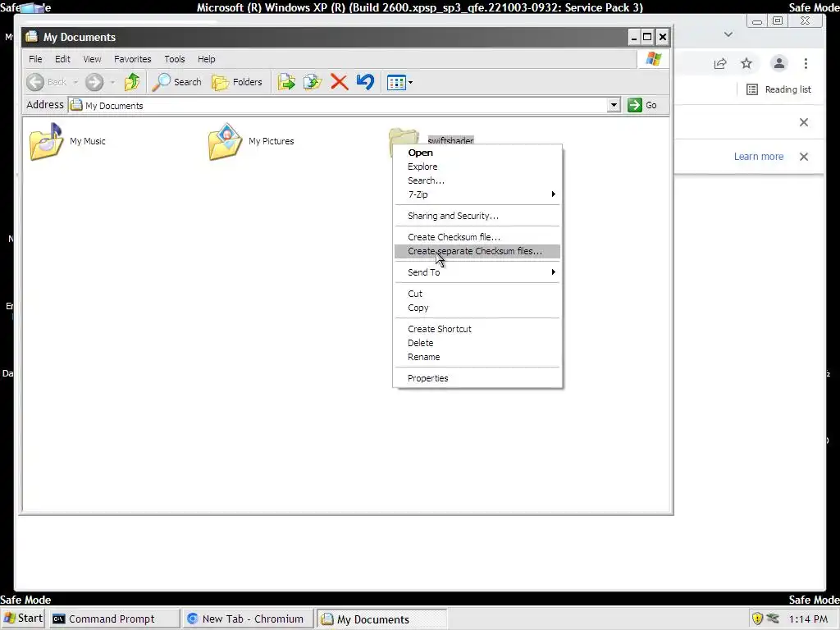Expand the Forward history dropdown arrow

click(112, 83)
